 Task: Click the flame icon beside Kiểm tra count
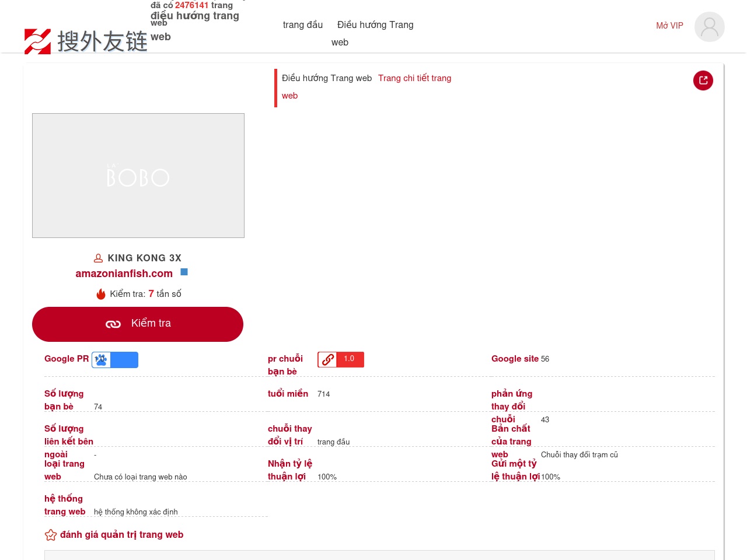pos(101,294)
